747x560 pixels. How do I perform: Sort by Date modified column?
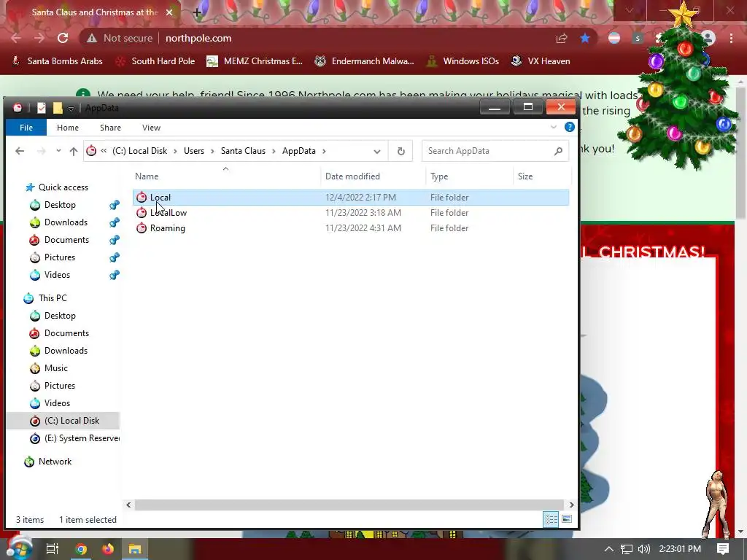tap(352, 176)
